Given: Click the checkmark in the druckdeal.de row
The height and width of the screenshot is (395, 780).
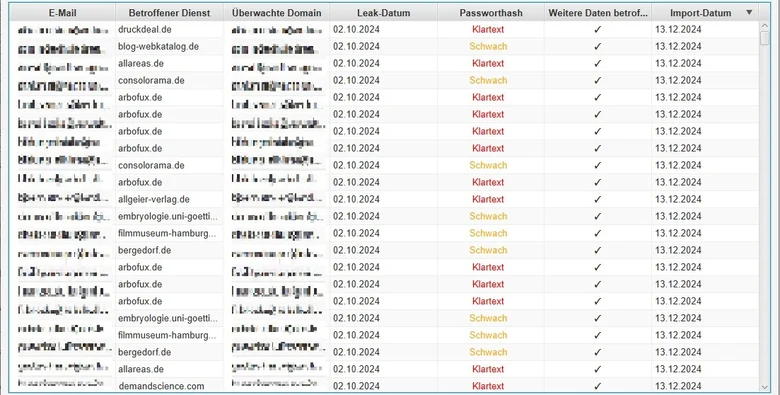Looking at the screenshot, I should coord(597,29).
